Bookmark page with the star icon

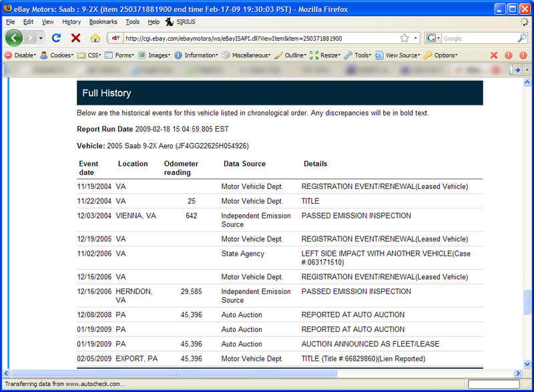405,38
